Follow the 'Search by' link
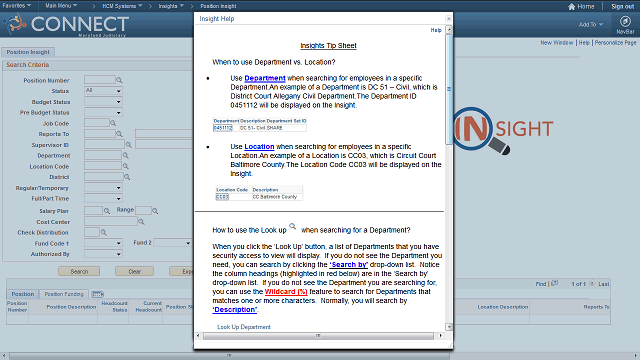 (x=349, y=264)
